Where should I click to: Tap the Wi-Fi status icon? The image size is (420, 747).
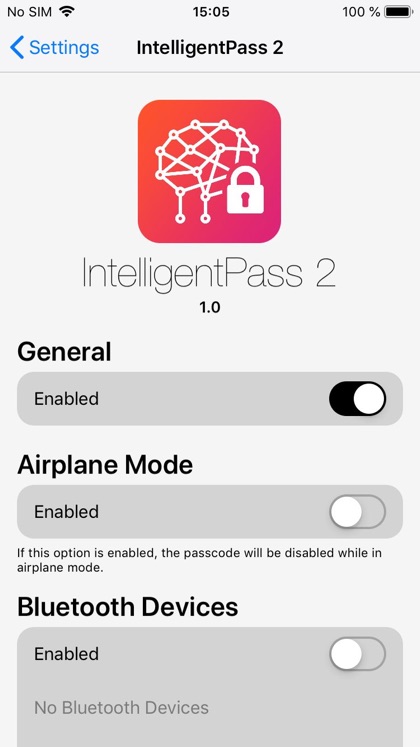[67, 11]
